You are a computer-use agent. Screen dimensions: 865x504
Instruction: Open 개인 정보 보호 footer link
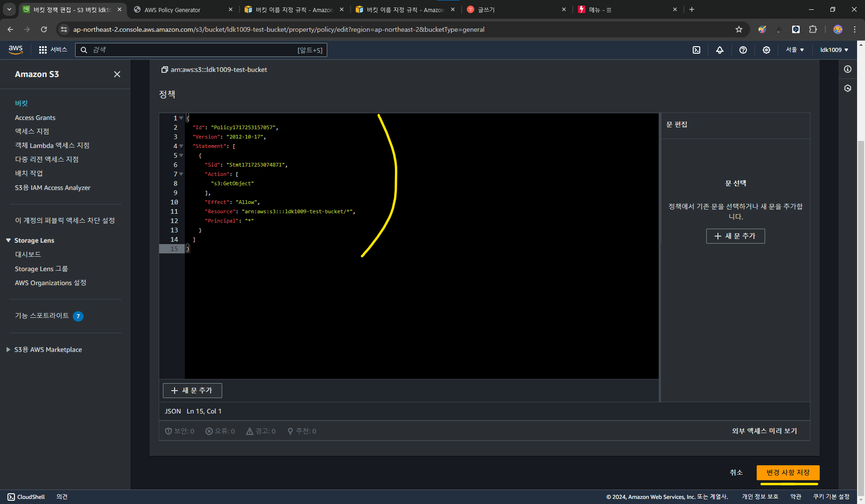760,497
